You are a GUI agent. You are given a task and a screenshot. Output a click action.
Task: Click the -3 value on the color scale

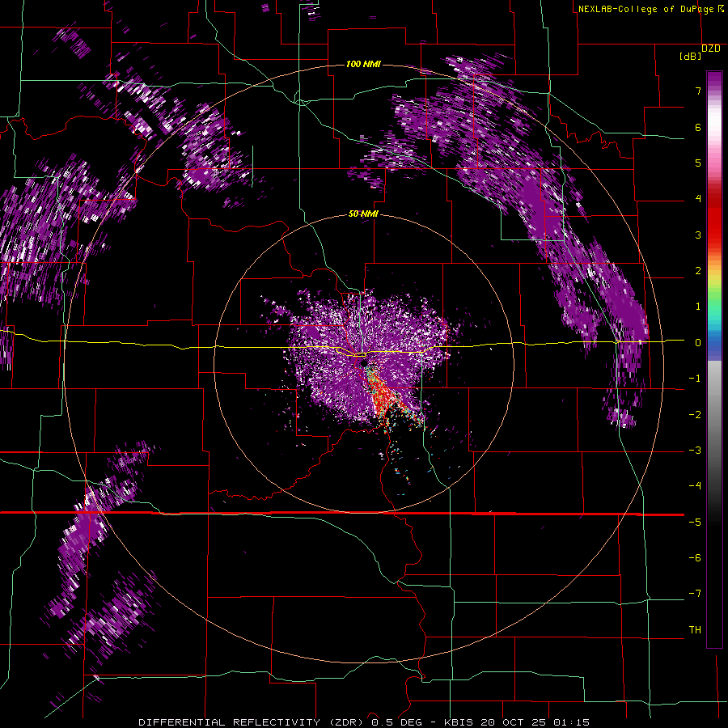pos(695,451)
